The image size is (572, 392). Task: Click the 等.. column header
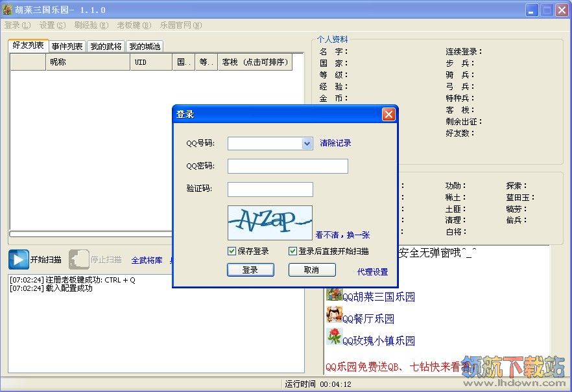tap(206, 62)
